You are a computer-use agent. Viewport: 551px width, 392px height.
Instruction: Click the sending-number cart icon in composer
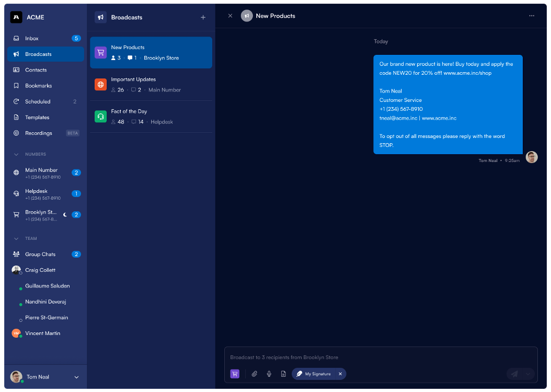click(235, 374)
